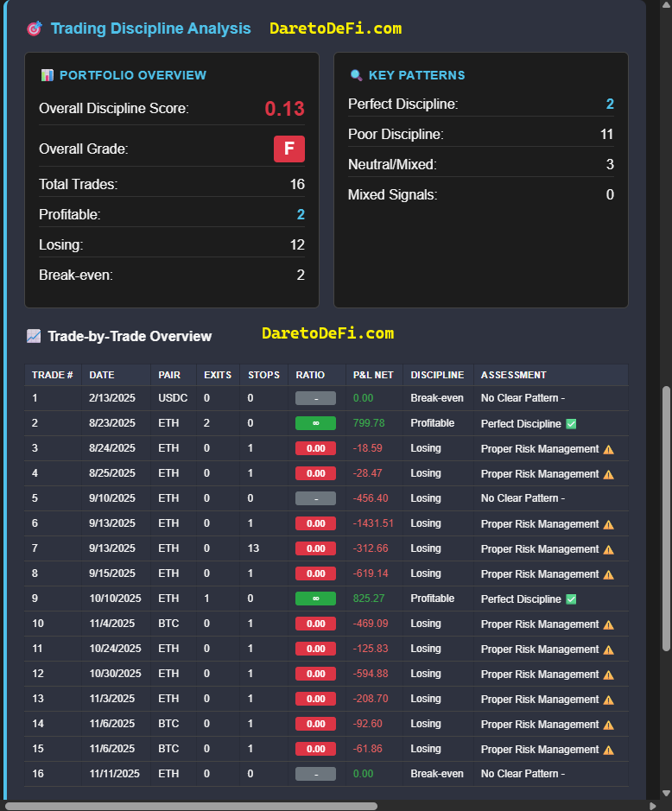Click the magnifier icon beside Key Patterns
The height and width of the screenshot is (811, 672).
click(356, 75)
